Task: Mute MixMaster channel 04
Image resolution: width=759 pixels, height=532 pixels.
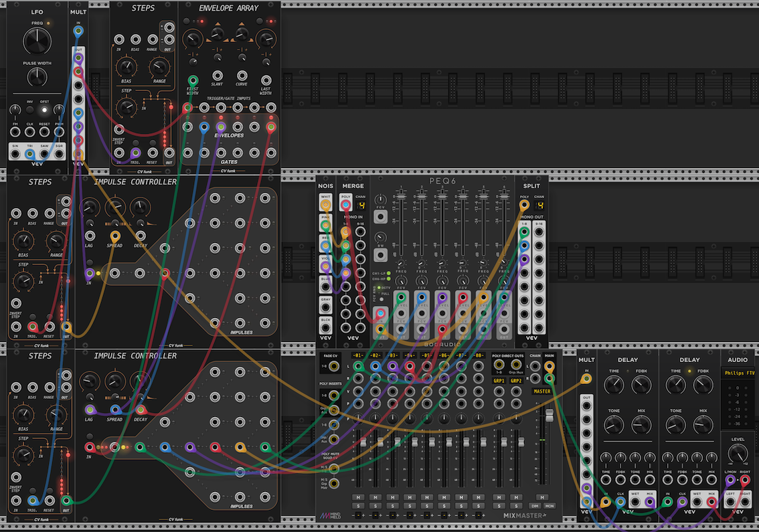Action: coord(410,498)
